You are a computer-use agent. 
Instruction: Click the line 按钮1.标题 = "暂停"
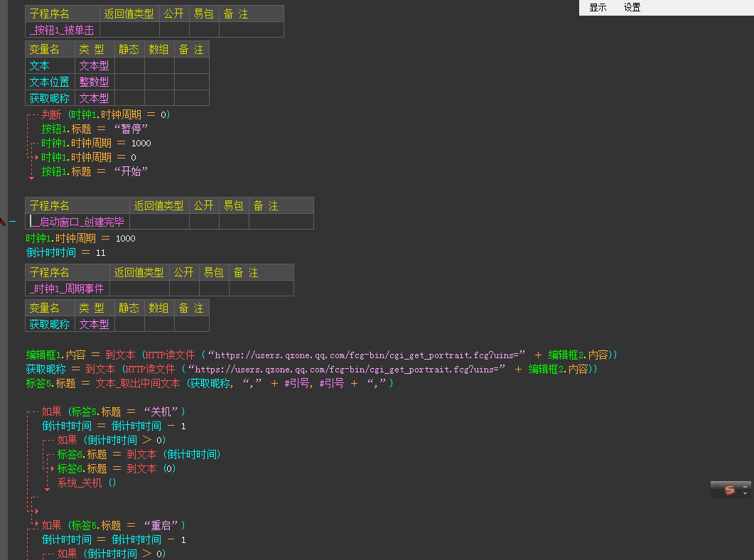[x=95, y=129]
